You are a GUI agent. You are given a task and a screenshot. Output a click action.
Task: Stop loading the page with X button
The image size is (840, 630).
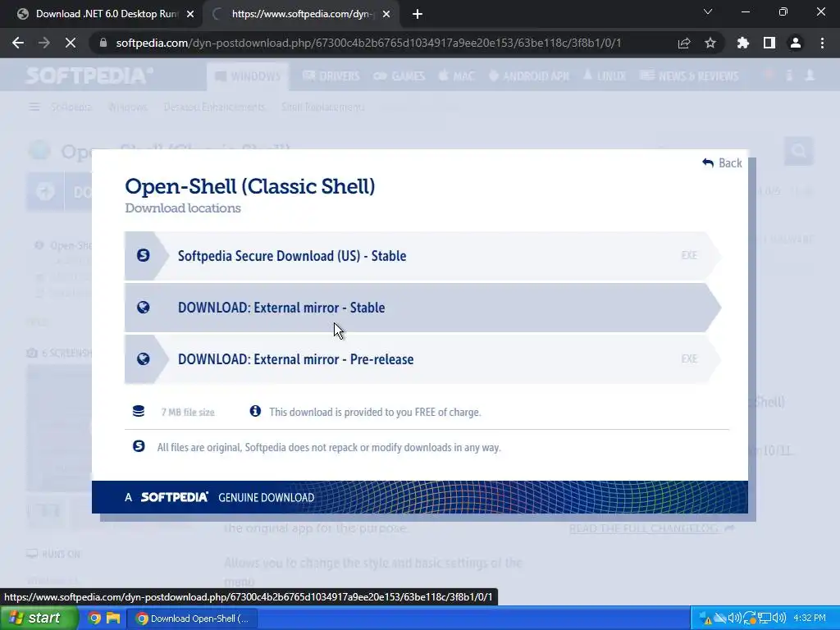(x=71, y=43)
